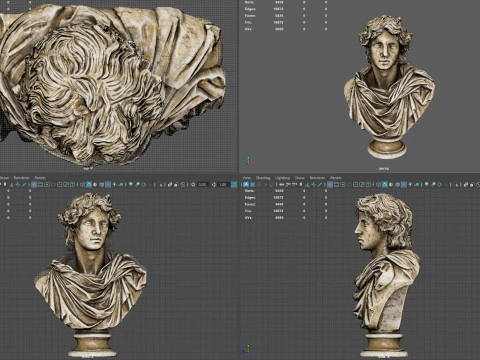Click the exposure icon in front view toolbar
Image resolution: width=480 pixels, height=360 pixels.
point(193,184)
